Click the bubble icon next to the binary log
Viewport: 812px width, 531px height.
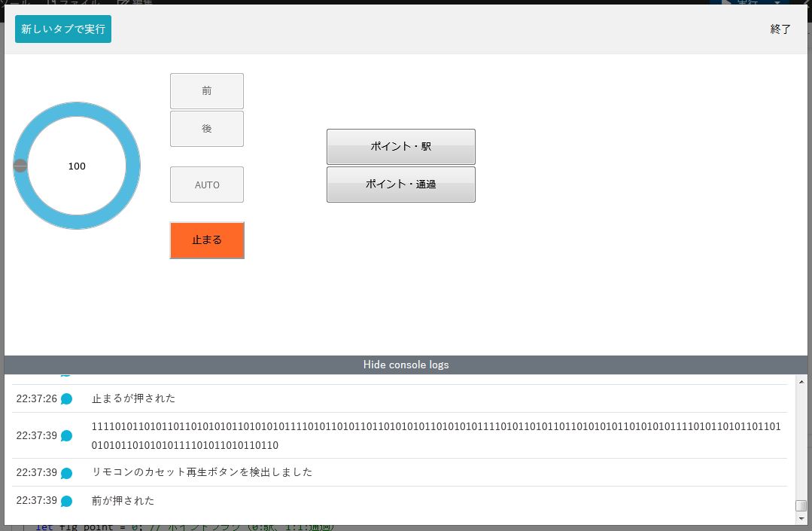pyautogui.click(x=66, y=436)
